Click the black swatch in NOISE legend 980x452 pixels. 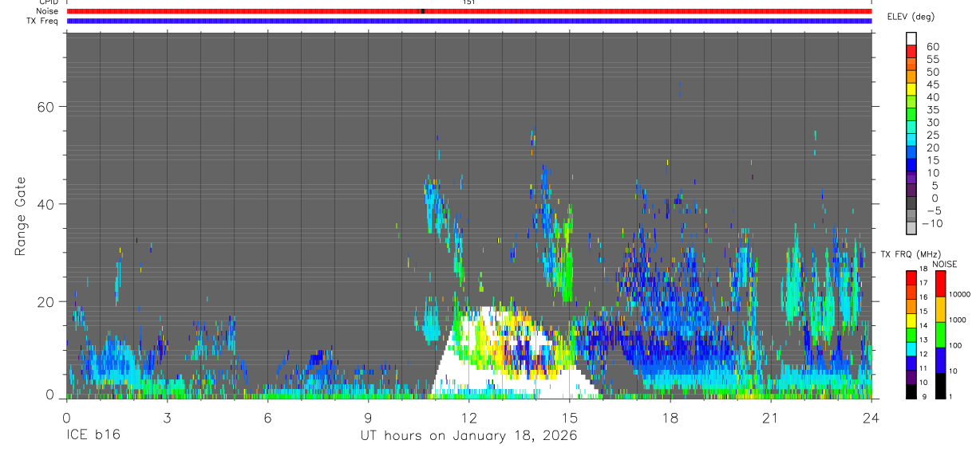[x=940, y=386]
